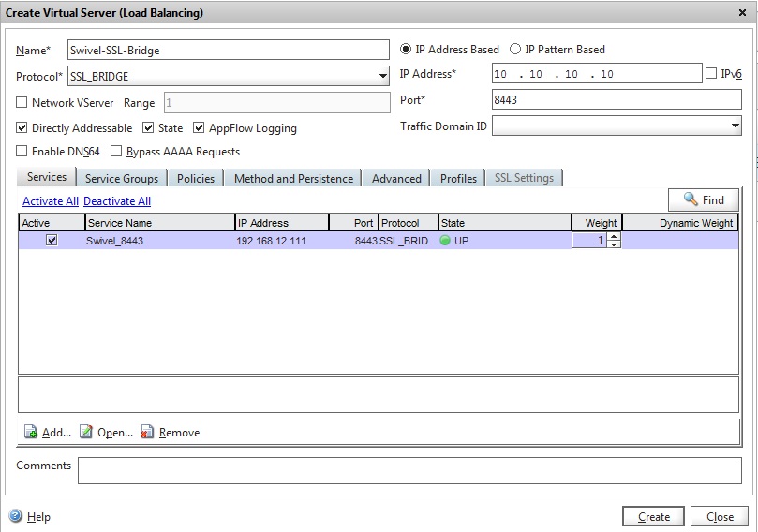Click the Activate All link
The height and width of the screenshot is (532, 758).
(x=51, y=201)
